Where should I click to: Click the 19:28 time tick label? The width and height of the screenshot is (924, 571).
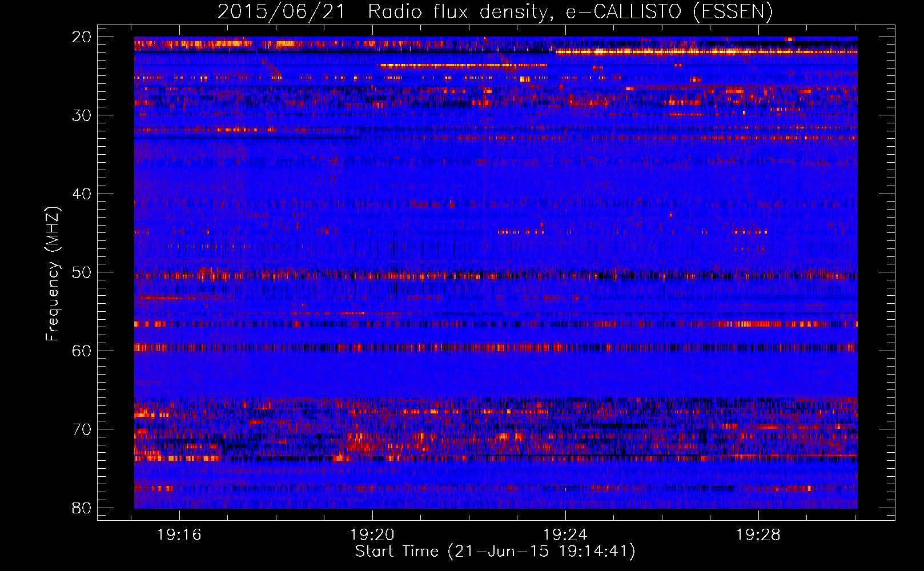click(758, 535)
